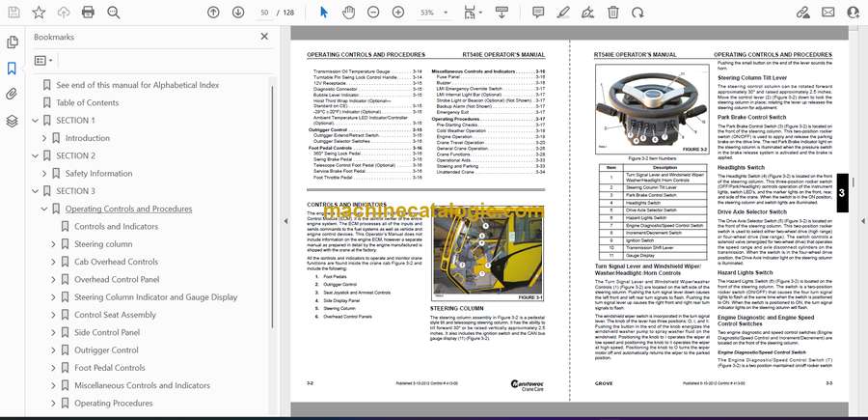Expand the Foot Pedal Controls bookmark
The width and height of the screenshot is (868, 420).
pyautogui.click(x=53, y=367)
